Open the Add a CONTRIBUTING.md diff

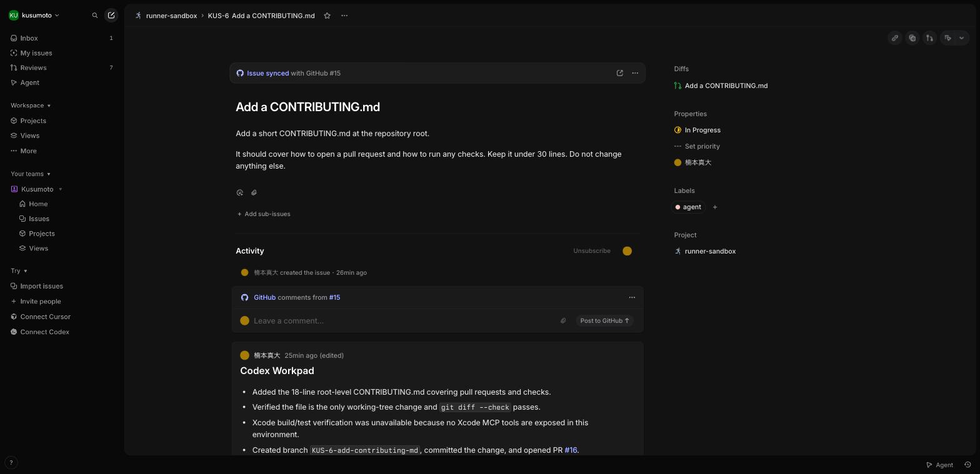point(721,86)
